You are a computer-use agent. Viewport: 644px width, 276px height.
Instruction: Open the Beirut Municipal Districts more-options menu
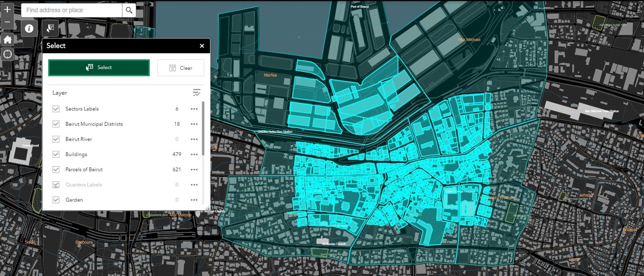point(194,124)
